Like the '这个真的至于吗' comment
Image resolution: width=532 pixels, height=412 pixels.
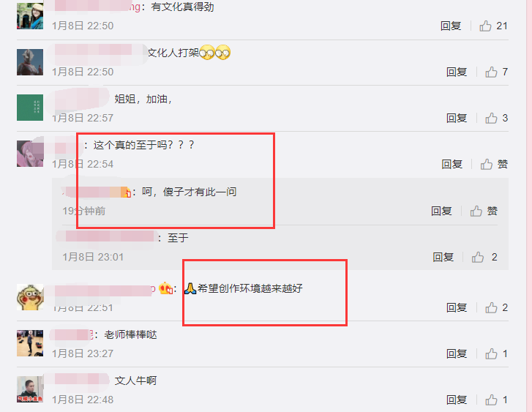point(494,164)
